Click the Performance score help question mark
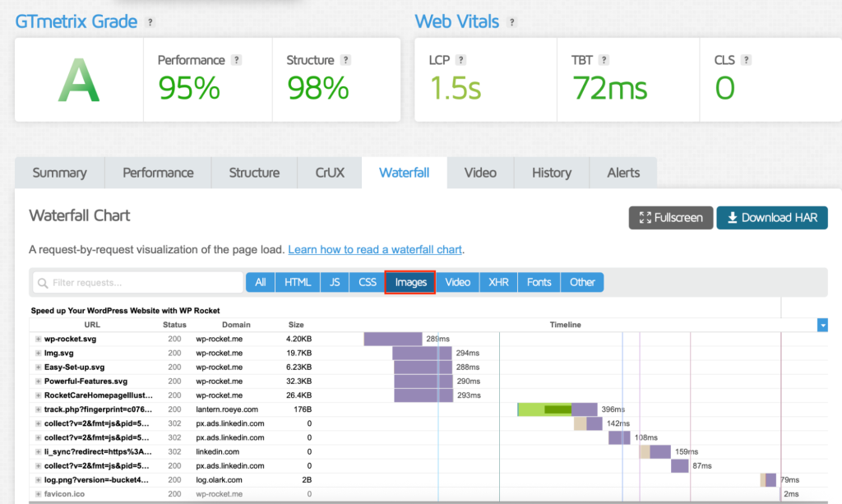 pos(236,60)
